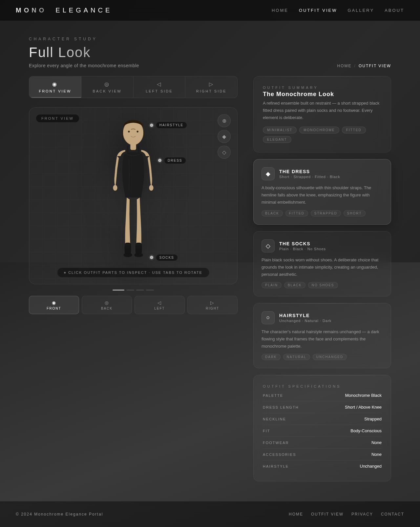420x527 pixels.
Task: Click the crosshair zoom icon in viewer
Action: click(x=224, y=121)
